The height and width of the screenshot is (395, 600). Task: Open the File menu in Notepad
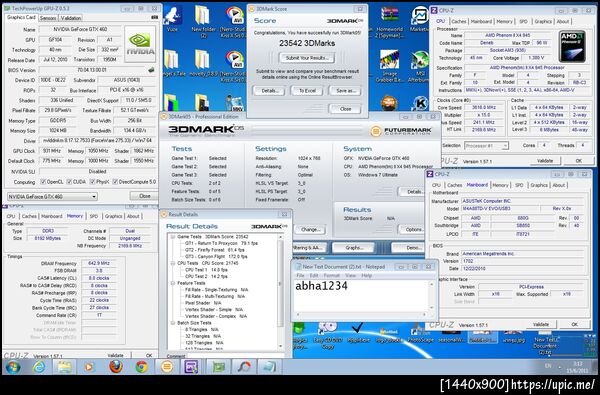(x=300, y=276)
